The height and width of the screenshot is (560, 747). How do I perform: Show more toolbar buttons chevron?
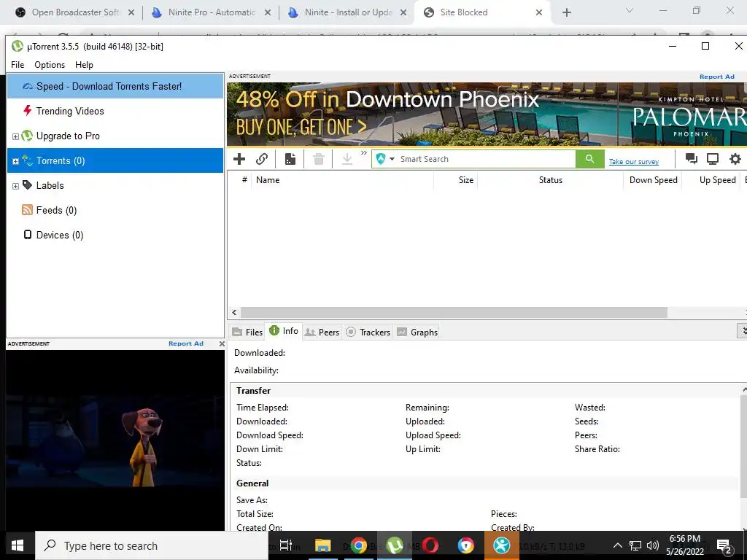point(364,153)
